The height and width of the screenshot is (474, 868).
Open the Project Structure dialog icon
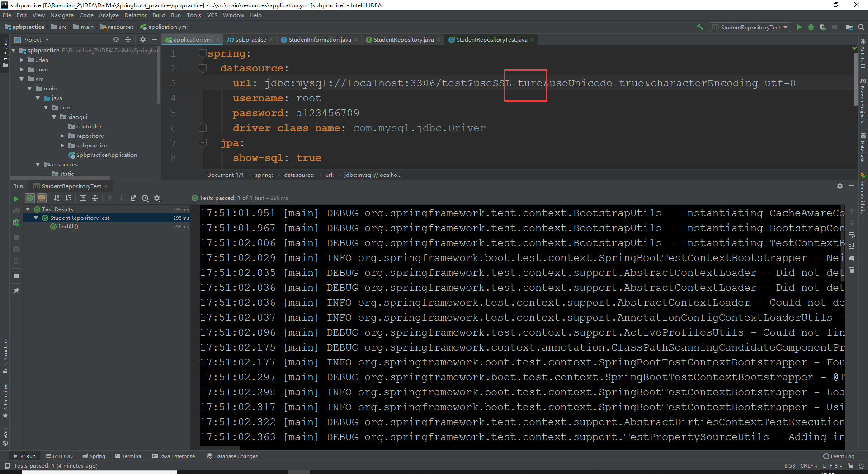click(849, 27)
